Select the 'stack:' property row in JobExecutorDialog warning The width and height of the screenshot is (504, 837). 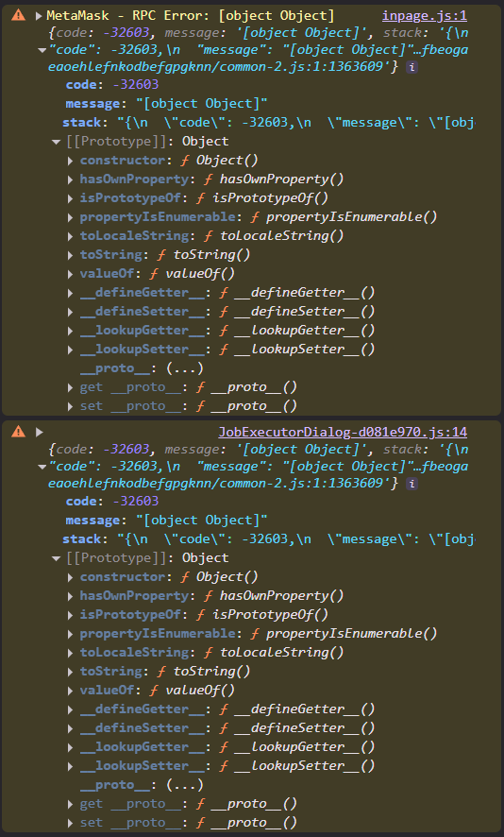point(268,538)
